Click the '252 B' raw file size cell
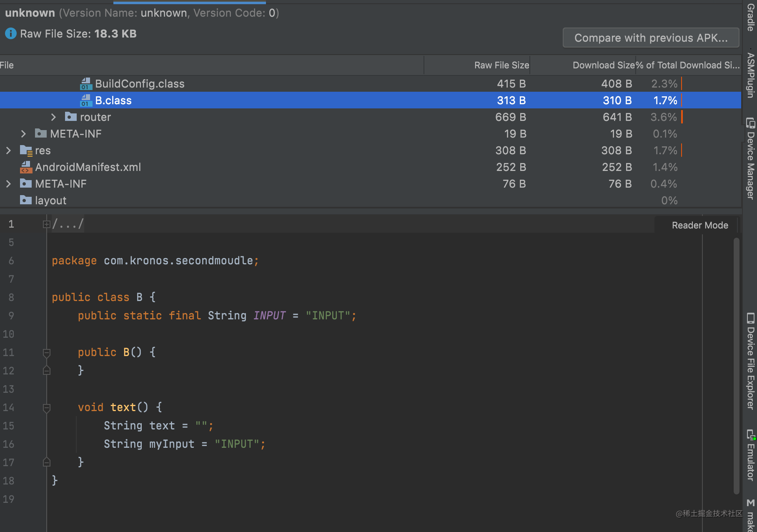 pos(511,167)
